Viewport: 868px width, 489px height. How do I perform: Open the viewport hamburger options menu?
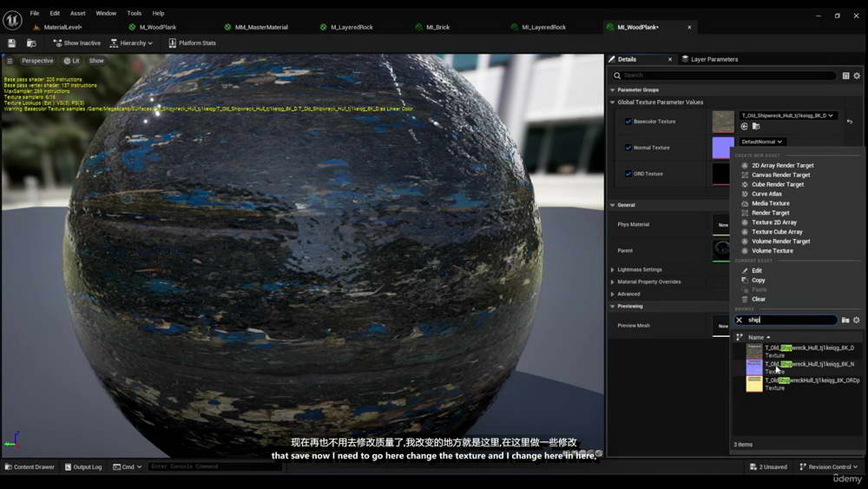pyautogui.click(x=10, y=61)
